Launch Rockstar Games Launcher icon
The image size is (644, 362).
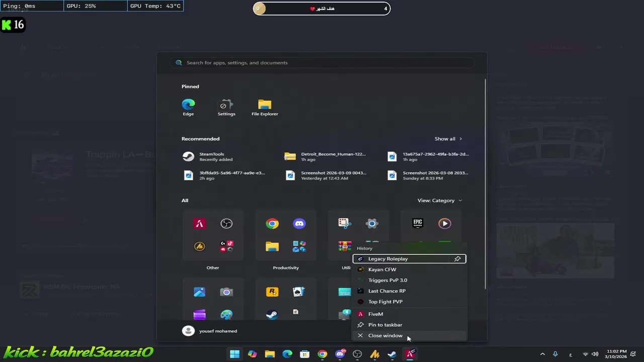[272, 292]
